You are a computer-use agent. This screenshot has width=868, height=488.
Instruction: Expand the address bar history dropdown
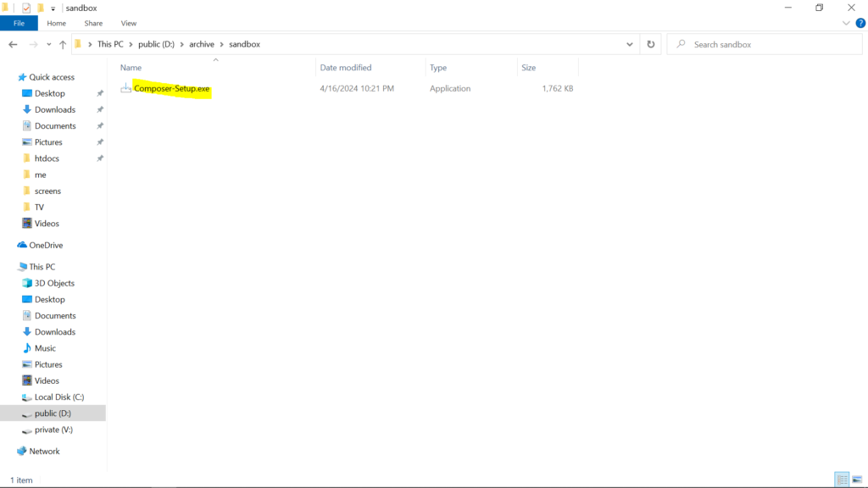click(x=630, y=44)
